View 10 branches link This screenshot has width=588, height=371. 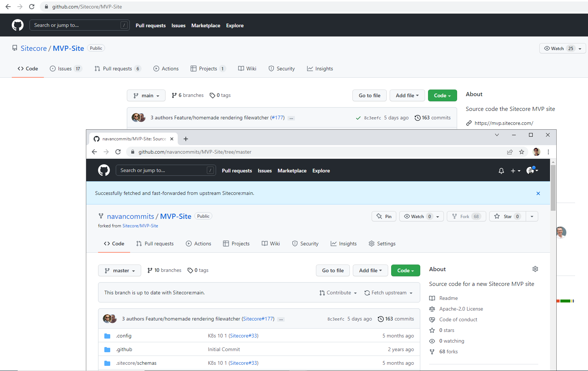[164, 270]
